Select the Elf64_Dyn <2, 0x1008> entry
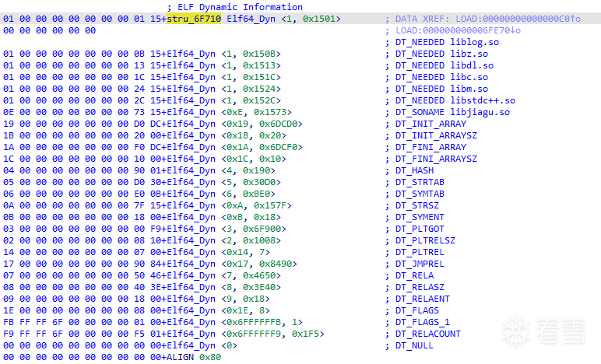The height and width of the screenshot is (364, 601). tap(224, 241)
